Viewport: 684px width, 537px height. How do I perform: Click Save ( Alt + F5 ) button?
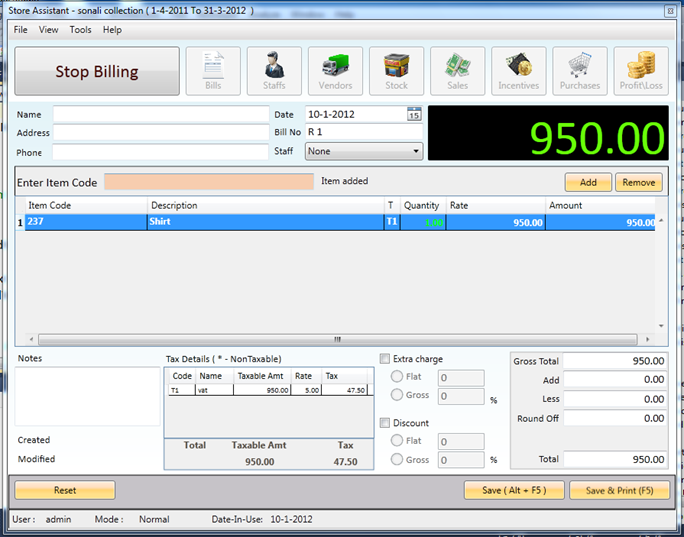tap(514, 490)
